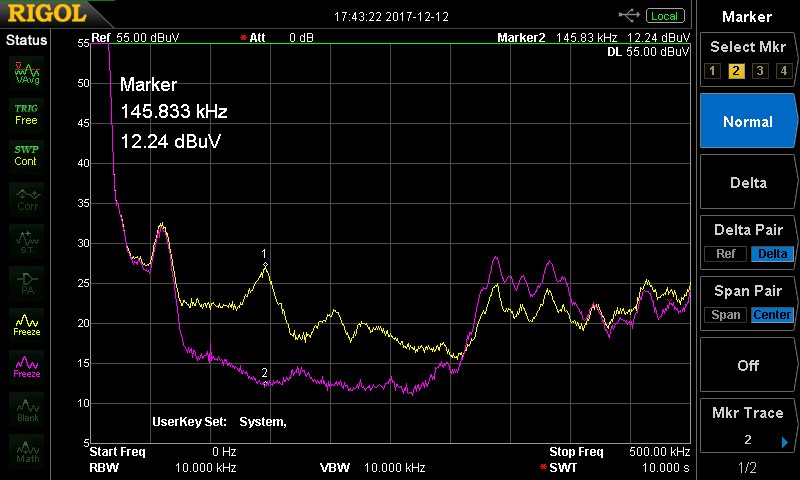The width and height of the screenshot is (800, 480).
Task: Click the TRIG Free status icon
Action: coord(26,115)
